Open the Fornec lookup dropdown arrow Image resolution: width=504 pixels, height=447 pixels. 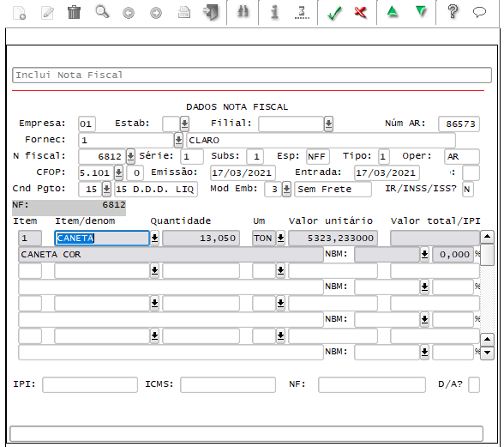(178, 141)
